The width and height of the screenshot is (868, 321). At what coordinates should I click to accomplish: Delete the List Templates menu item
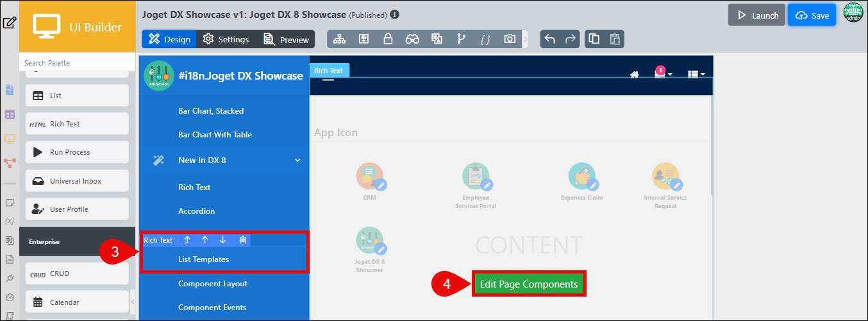242,240
